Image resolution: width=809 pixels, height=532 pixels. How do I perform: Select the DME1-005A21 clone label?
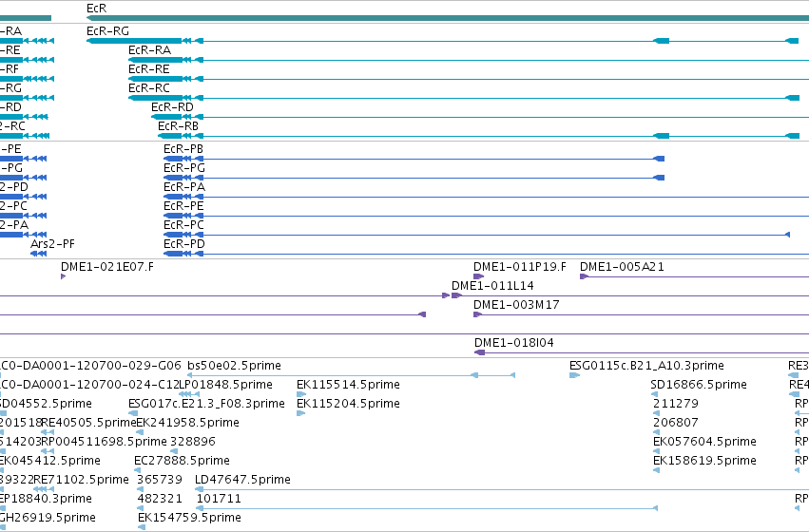tap(623, 267)
